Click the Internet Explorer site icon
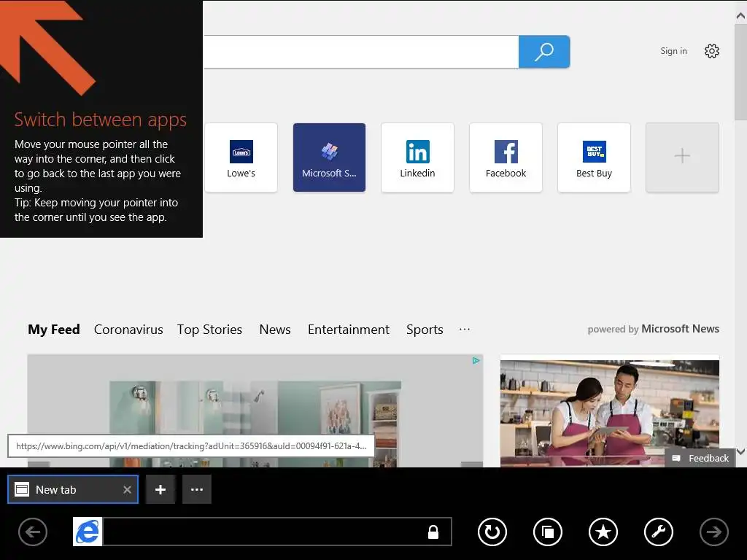747x560 pixels. tap(88, 532)
